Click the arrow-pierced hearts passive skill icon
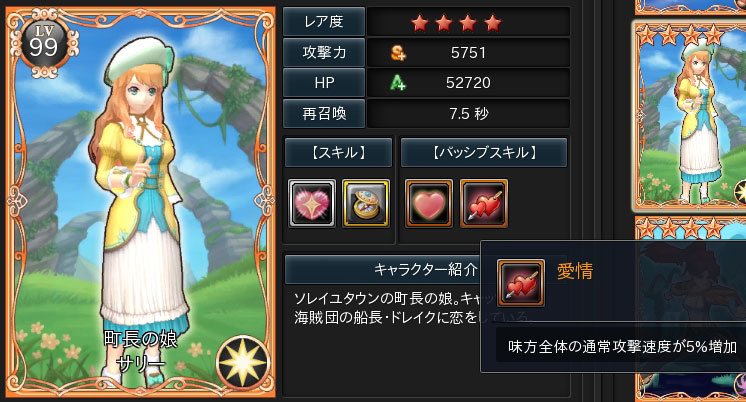The height and width of the screenshot is (402, 746). 484,203
